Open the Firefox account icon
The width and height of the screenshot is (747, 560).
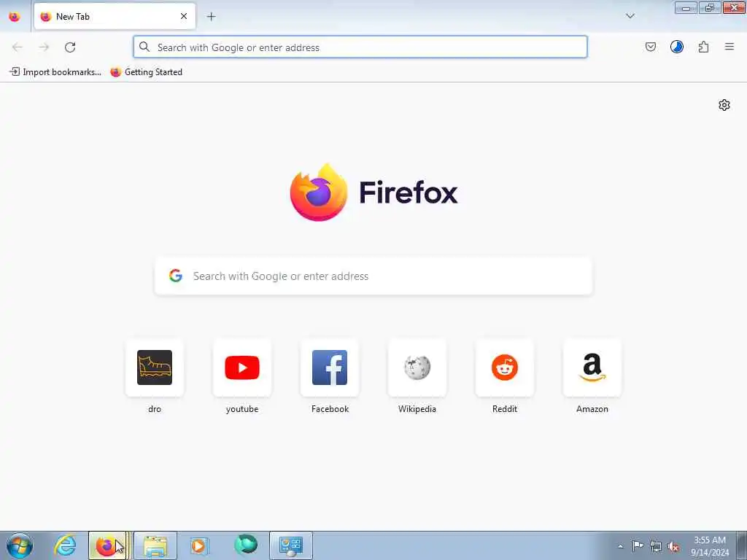[676, 47]
